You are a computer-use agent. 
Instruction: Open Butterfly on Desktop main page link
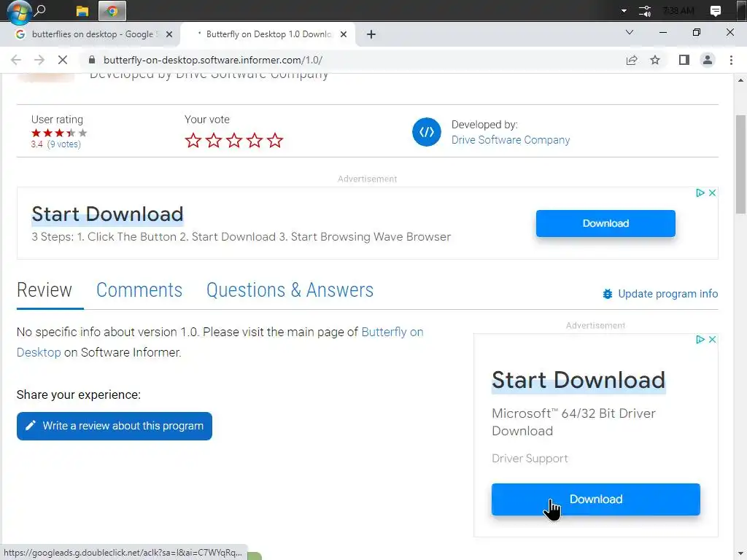coord(392,332)
